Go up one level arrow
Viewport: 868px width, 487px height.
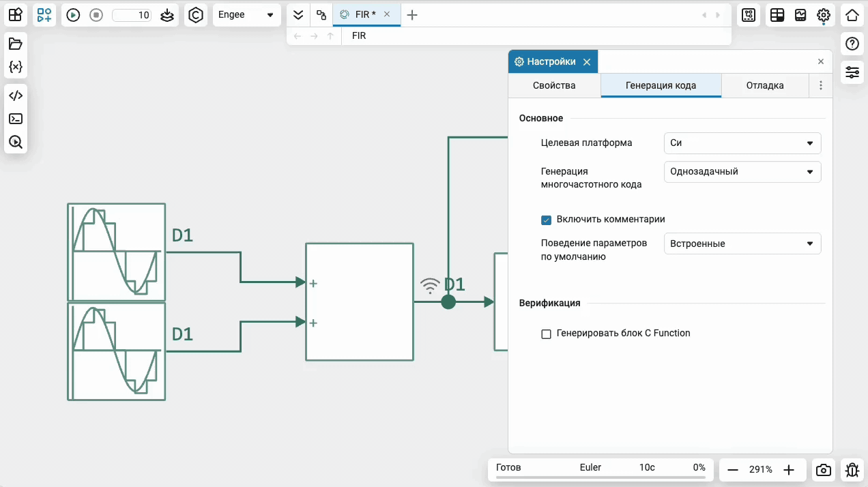pyautogui.click(x=331, y=35)
